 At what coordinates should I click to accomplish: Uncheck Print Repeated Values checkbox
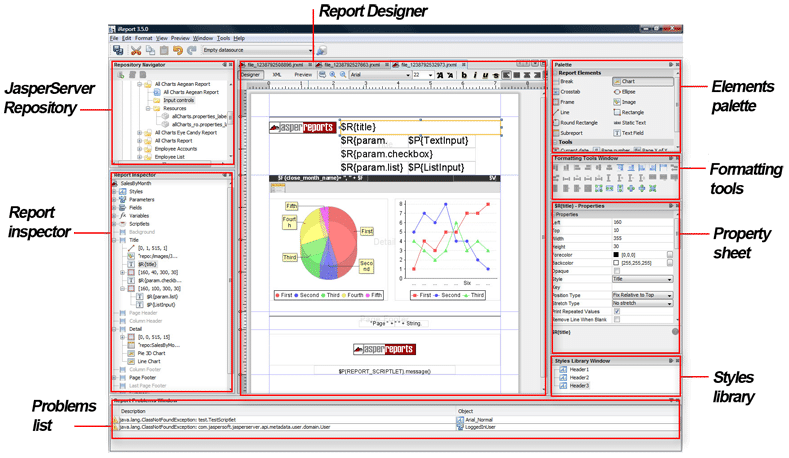pos(616,310)
